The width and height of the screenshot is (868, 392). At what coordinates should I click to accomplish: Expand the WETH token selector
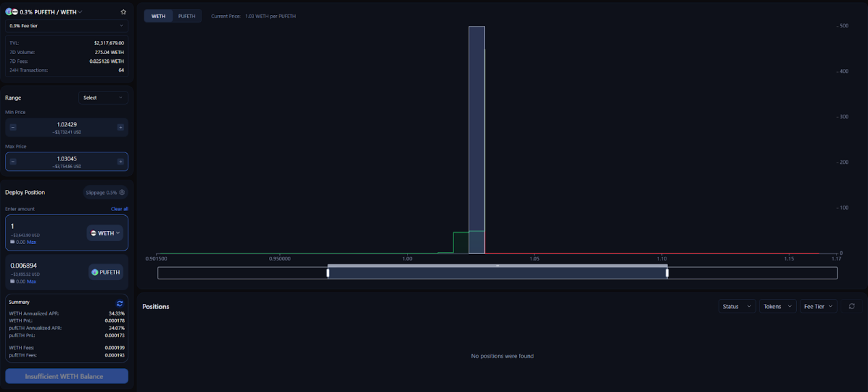click(x=105, y=233)
